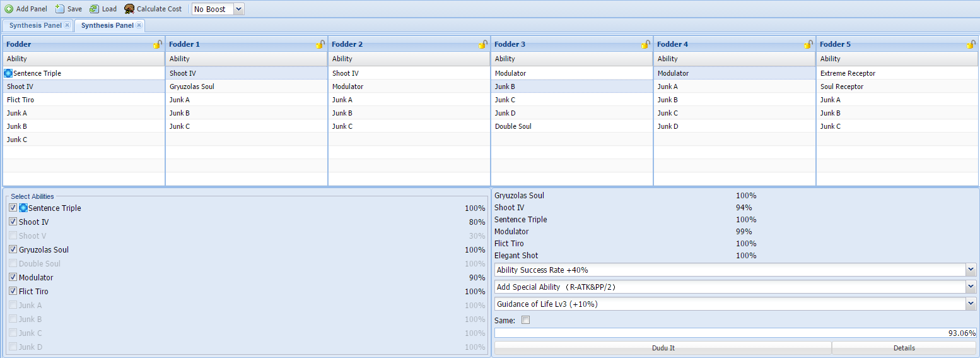980x358 pixels.
Task: Click the 93.06% success rate progress bar
Action: (735, 333)
